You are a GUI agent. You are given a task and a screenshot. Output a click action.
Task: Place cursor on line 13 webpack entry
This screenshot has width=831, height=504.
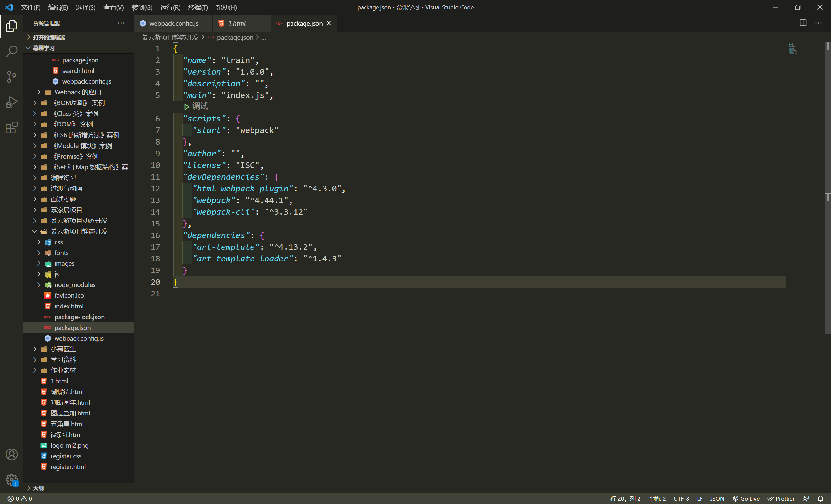242,200
